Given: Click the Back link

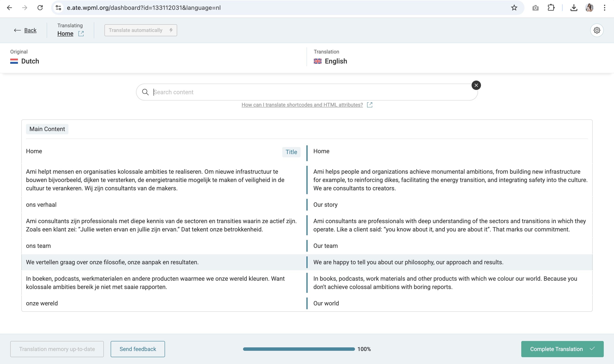Looking at the screenshot, I should tap(30, 30).
